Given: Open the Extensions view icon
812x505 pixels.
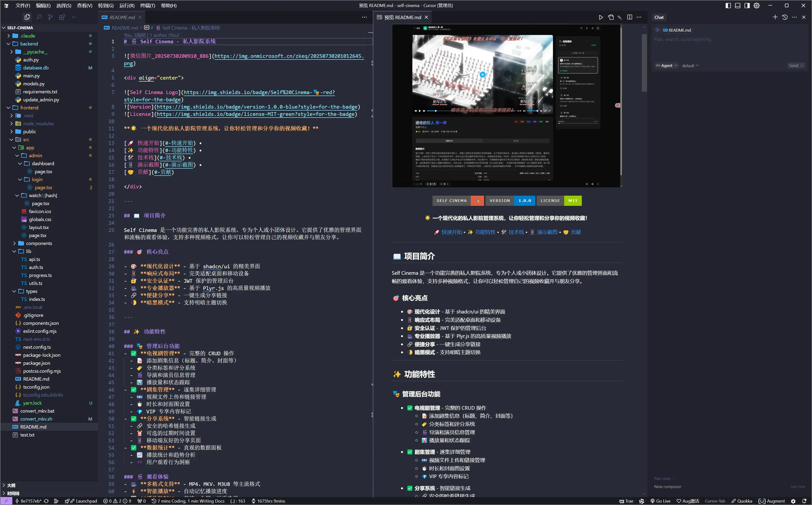Looking at the screenshot, I should [62, 17].
